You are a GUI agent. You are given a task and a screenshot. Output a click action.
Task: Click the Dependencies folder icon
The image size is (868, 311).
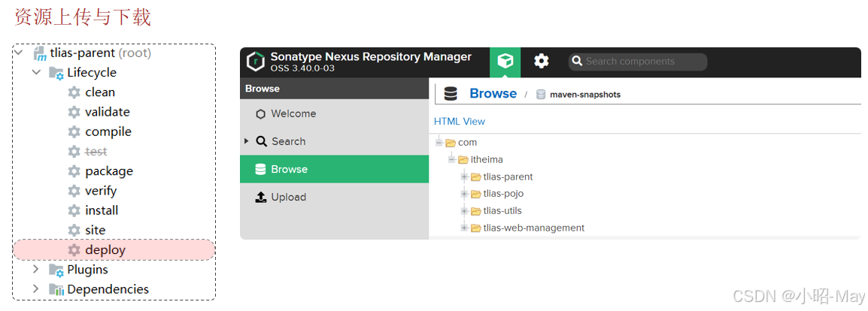pyautogui.click(x=56, y=289)
